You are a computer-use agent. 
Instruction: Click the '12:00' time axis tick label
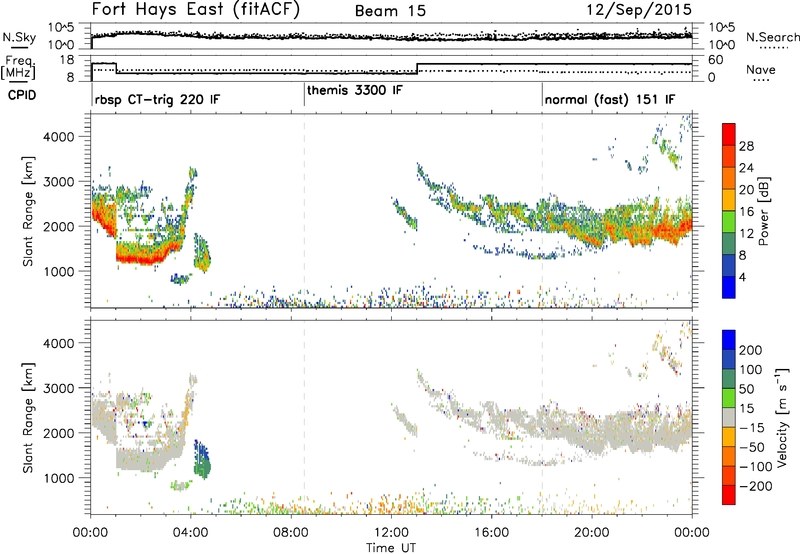[x=391, y=533]
